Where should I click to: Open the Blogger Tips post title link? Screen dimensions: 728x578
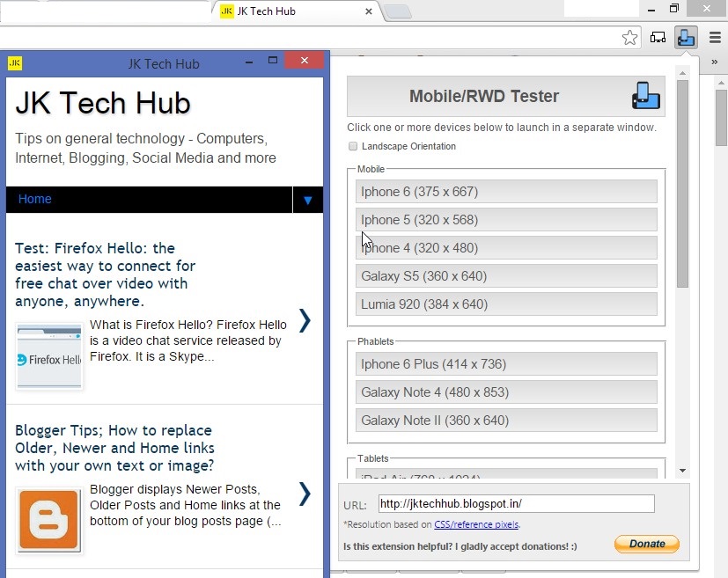[114, 448]
